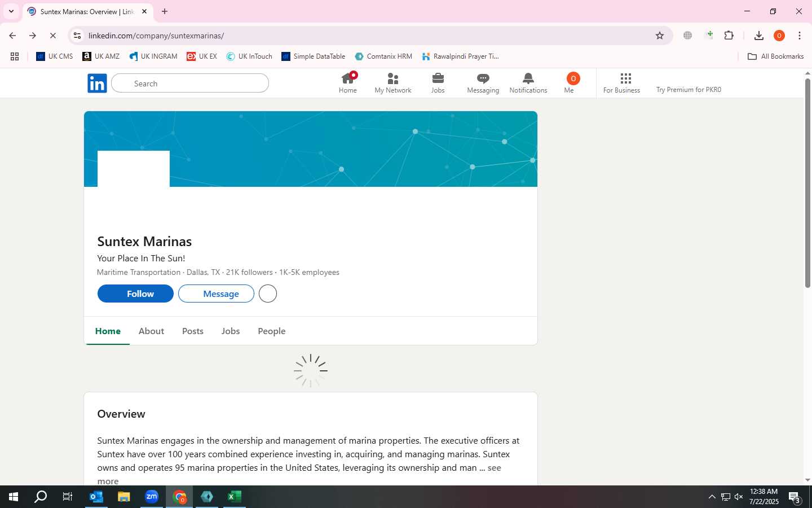Open UK EX bookmark
This screenshot has width=812, height=508.
[x=202, y=56]
